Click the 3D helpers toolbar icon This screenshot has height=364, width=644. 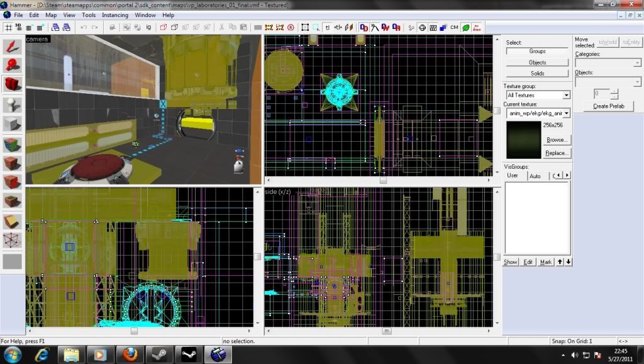[x=375, y=28]
